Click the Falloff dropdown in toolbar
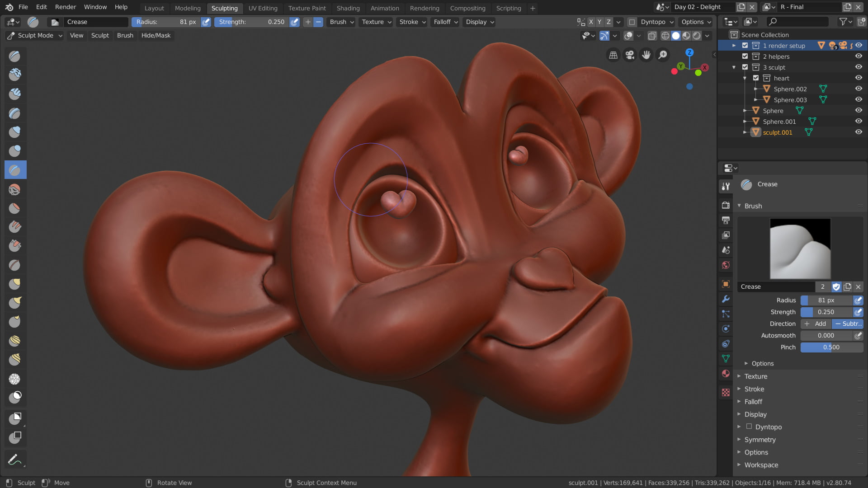This screenshot has width=868, height=488. (x=445, y=22)
